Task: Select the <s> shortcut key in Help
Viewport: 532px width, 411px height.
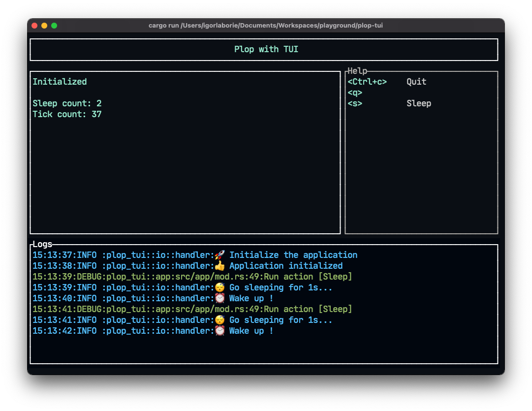Action: [355, 103]
